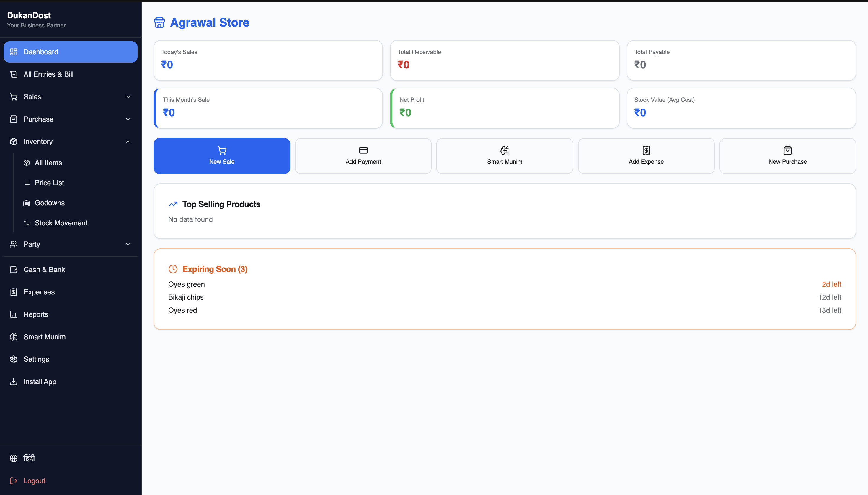Click the Cash & Bank wallet icon
Image resolution: width=868 pixels, height=495 pixels.
14,270
